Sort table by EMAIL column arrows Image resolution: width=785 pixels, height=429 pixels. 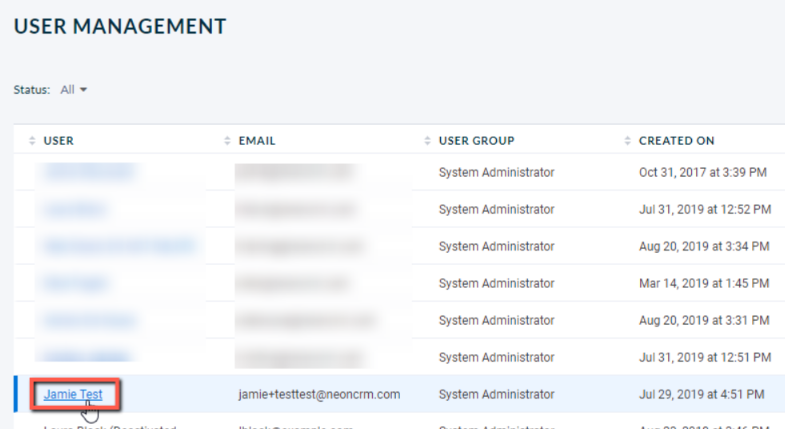(227, 141)
